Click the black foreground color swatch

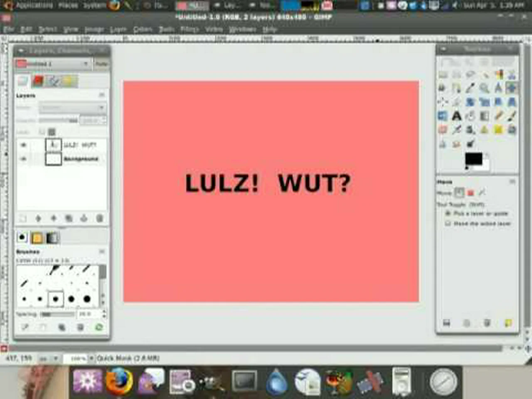coord(473,159)
